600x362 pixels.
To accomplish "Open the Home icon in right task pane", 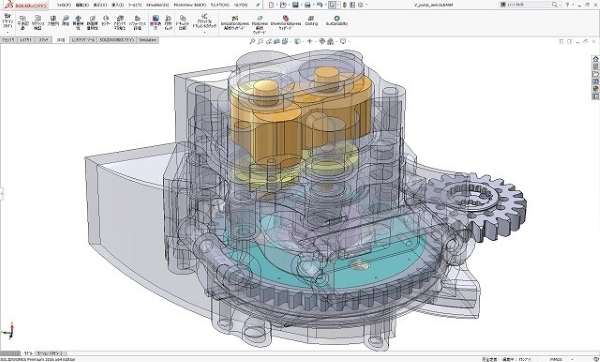I will [595, 59].
